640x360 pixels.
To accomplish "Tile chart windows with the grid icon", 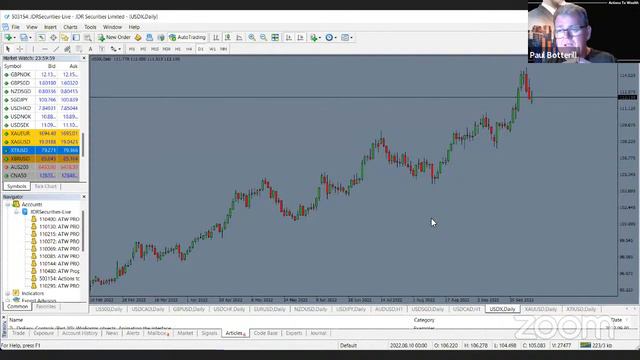I will (276, 38).
